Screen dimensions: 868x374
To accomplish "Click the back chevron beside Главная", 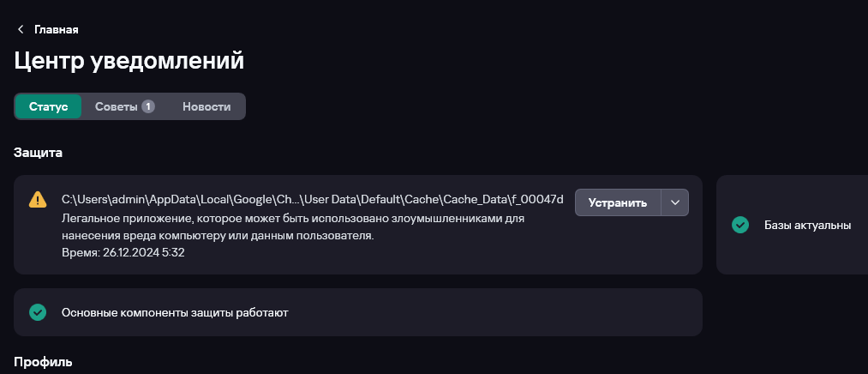I will point(21,29).
